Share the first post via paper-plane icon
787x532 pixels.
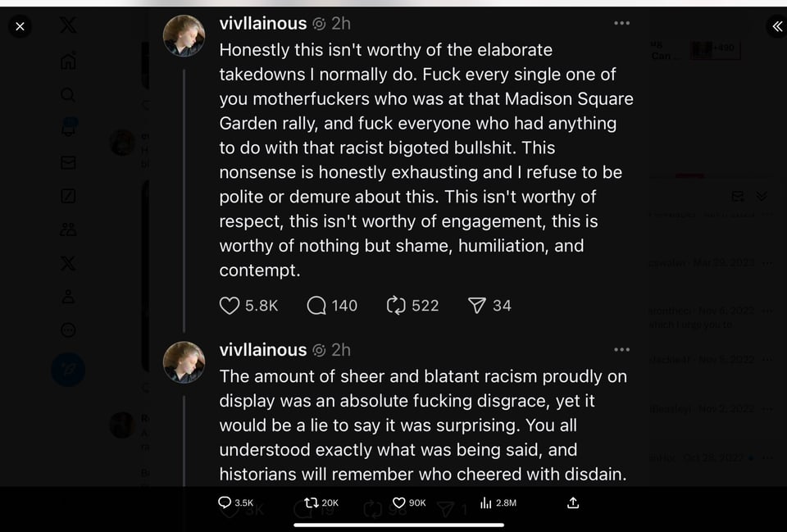click(477, 306)
